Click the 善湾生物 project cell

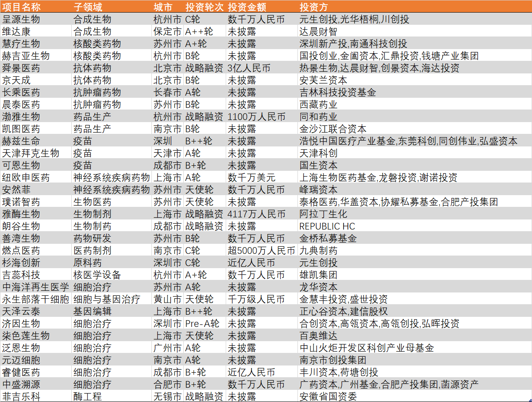tap(21, 238)
